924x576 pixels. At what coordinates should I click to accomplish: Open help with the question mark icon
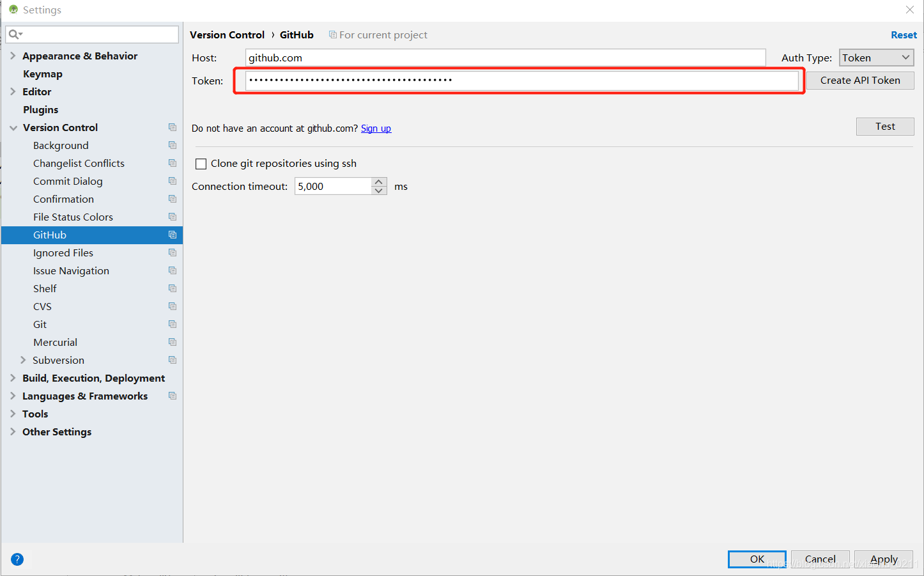pyautogui.click(x=17, y=559)
